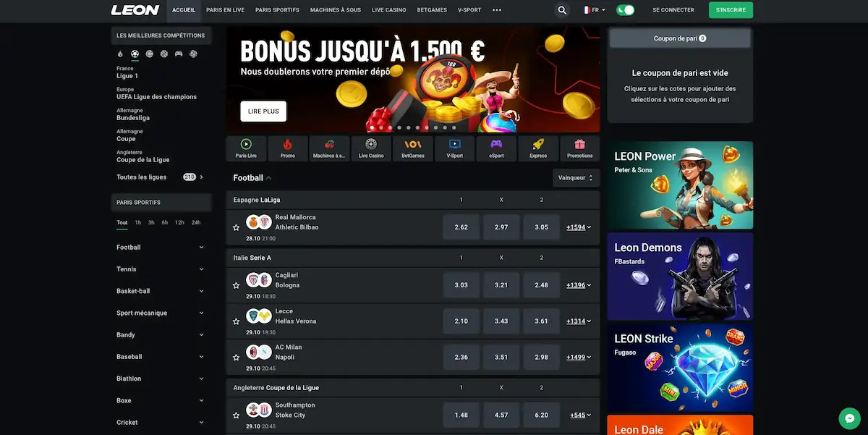Click the S'inscrire button
Image resolution: width=868 pixels, height=435 pixels.
(731, 10)
